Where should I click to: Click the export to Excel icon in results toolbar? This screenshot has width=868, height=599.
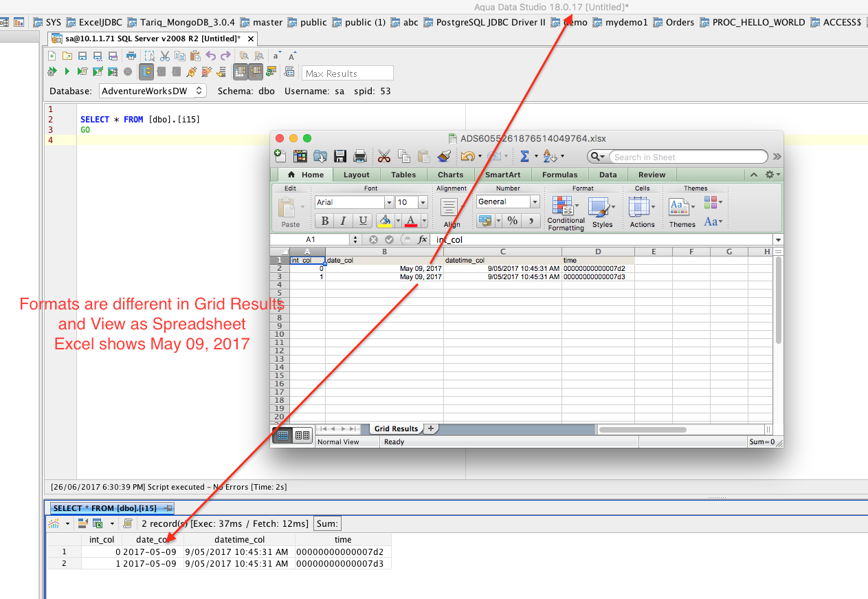pos(97,523)
